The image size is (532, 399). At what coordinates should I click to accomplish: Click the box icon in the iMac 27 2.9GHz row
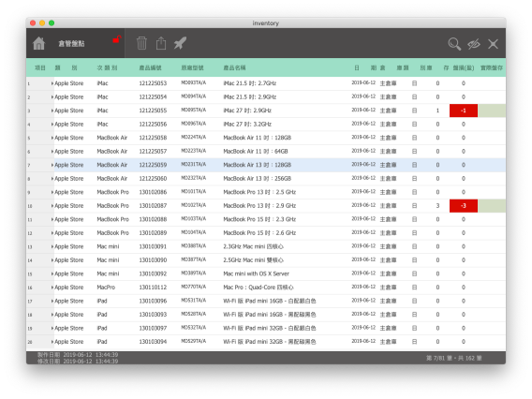414,111
